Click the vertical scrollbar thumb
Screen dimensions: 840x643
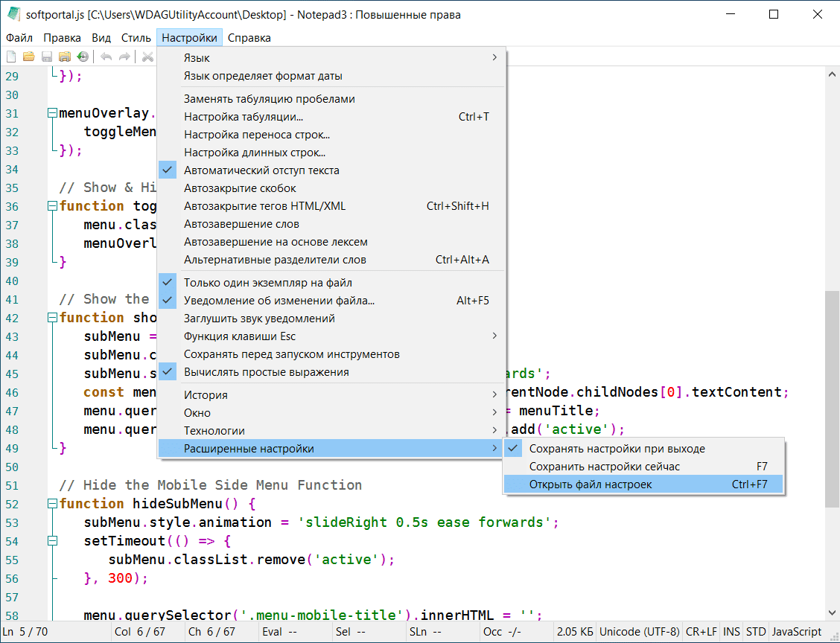pos(833,398)
